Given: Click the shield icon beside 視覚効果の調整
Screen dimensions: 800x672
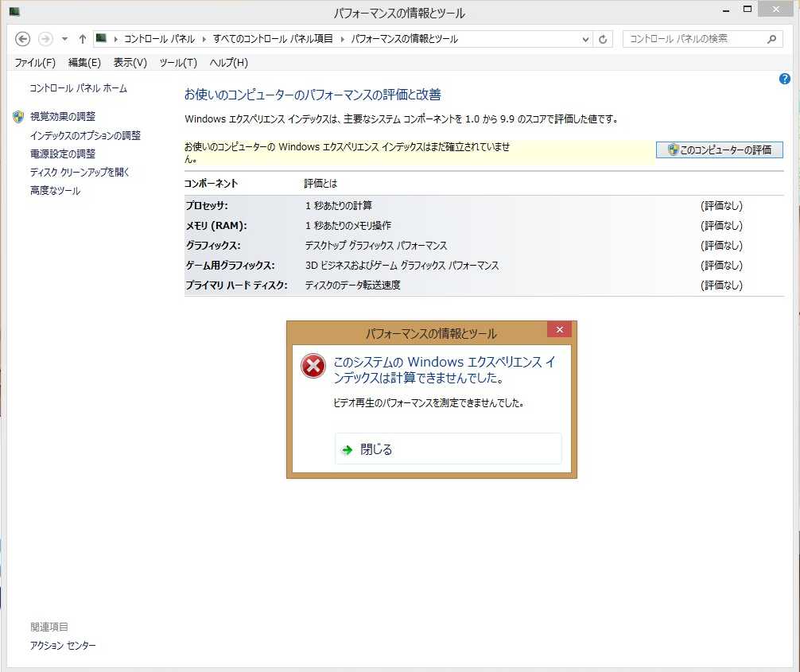Looking at the screenshot, I should click(x=18, y=117).
